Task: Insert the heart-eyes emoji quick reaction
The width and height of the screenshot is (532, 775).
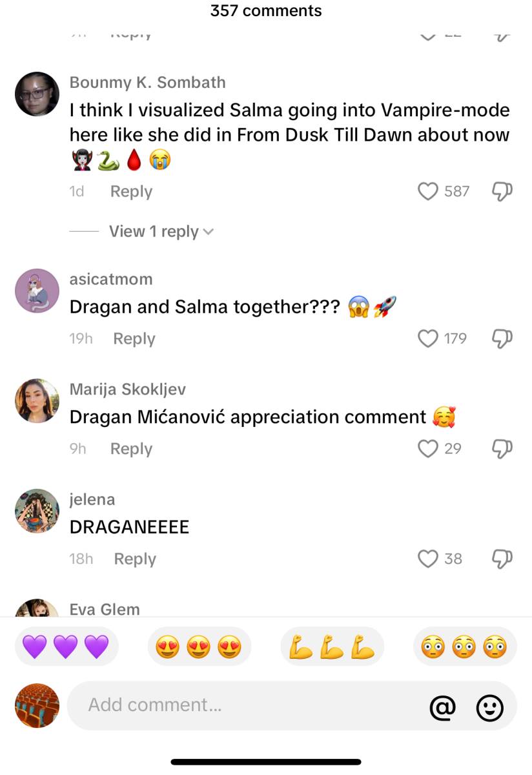Action: point(198,646)
